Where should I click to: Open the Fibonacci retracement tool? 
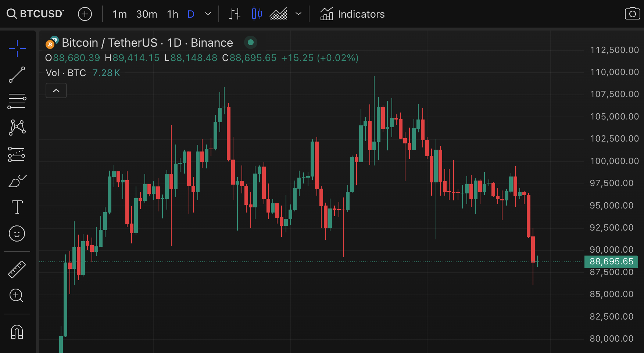(17, 101)
